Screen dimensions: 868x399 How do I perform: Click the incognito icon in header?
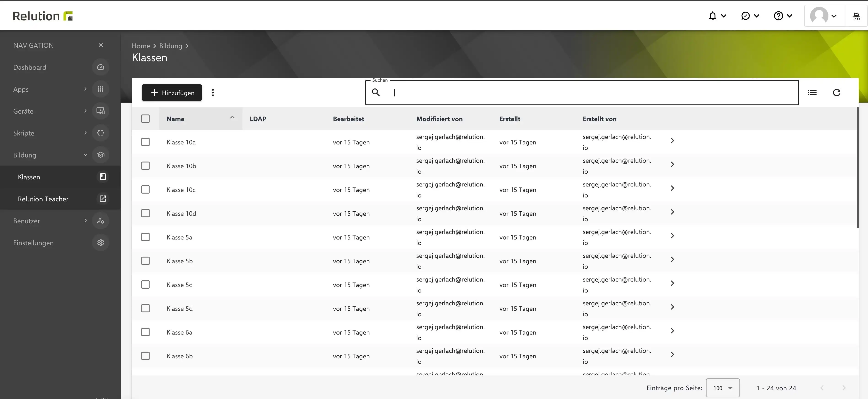click(856, 16)
